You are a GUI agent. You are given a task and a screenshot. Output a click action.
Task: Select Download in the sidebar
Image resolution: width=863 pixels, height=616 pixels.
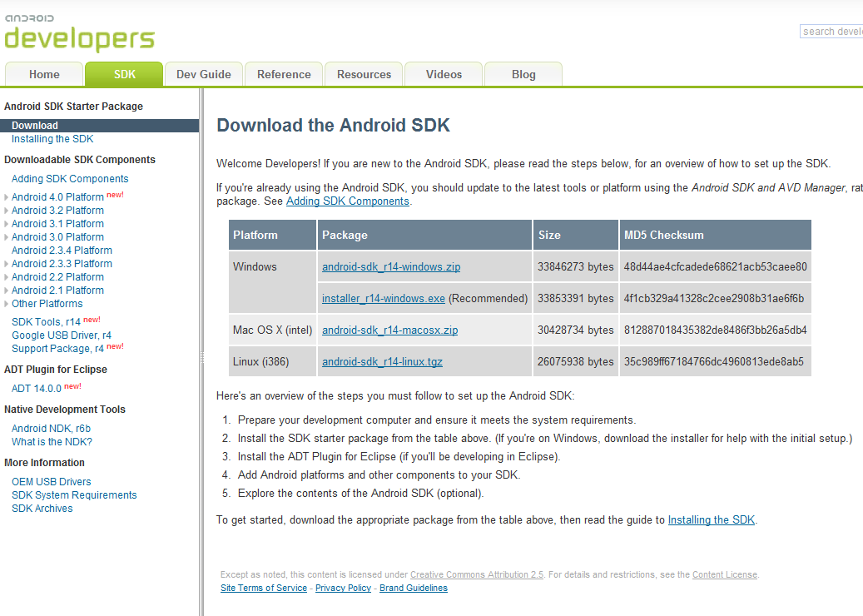tap(99, 126)
